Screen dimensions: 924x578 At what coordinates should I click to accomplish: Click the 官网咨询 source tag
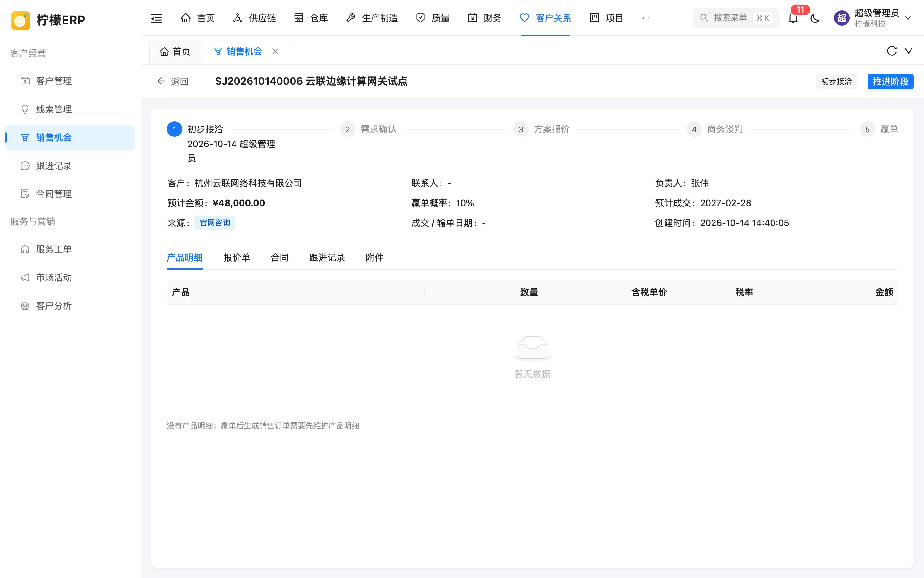point(215,223)
